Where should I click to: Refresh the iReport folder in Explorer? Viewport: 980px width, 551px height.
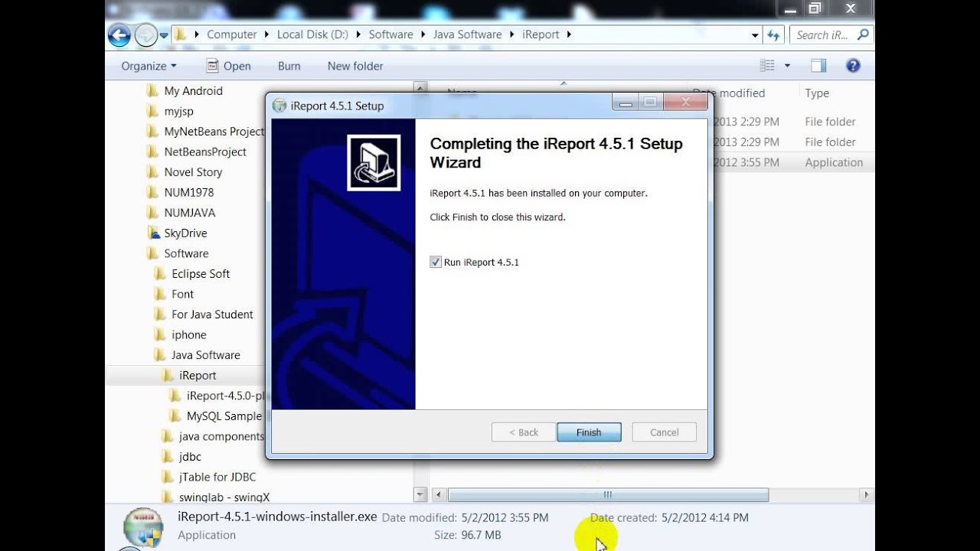coord(773,34)
